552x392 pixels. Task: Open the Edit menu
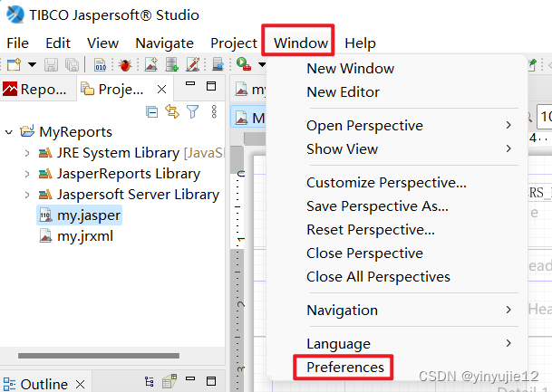(58, 43)
